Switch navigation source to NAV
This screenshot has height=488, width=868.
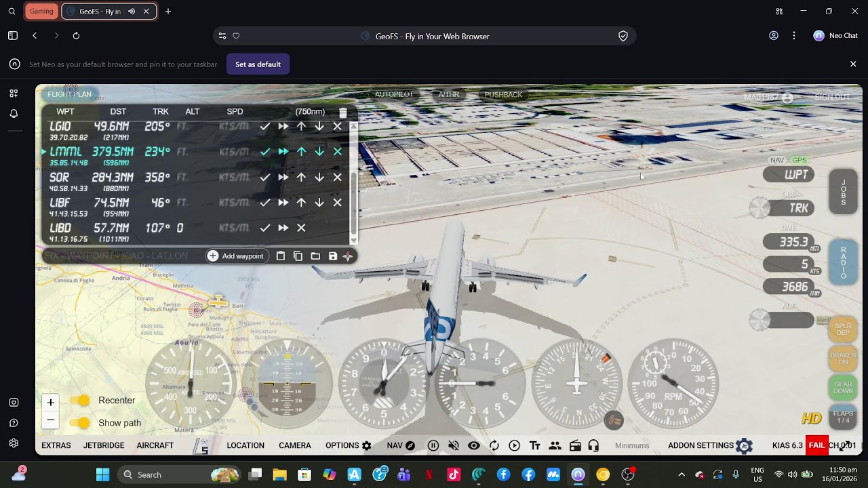pyautogui.click(x=777, y=161)
